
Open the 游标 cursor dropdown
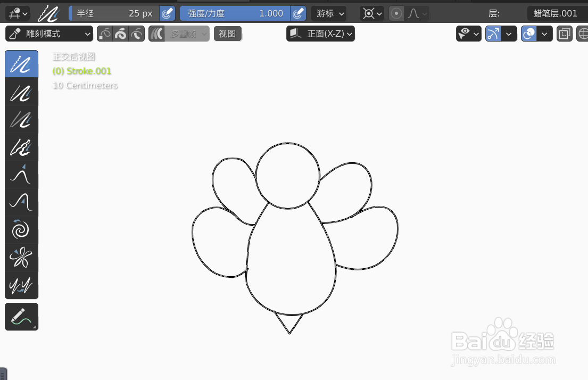[329, 13]
